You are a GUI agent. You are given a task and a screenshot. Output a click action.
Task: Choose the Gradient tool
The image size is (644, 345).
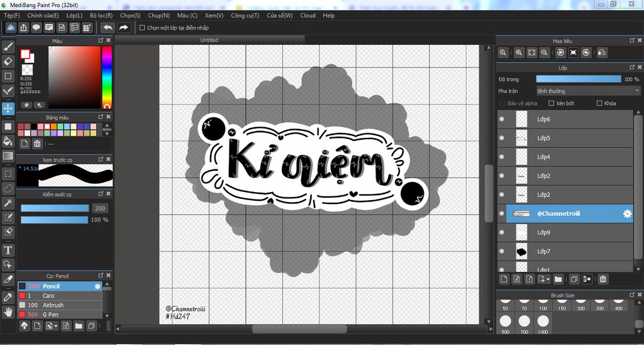(8, 156)
